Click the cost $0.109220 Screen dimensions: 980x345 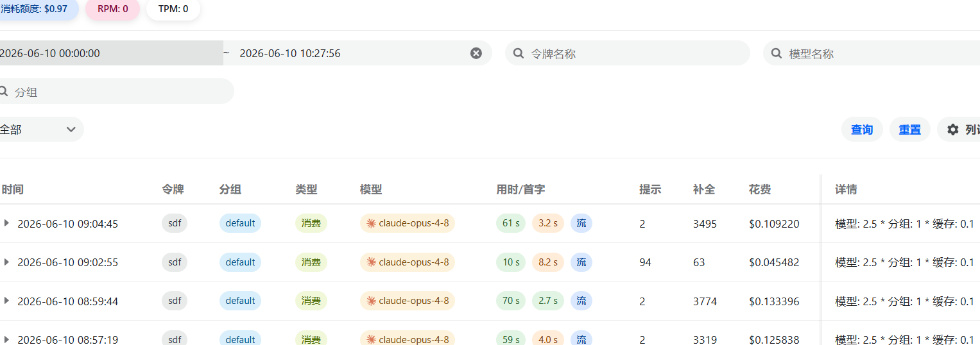point(774,224)
